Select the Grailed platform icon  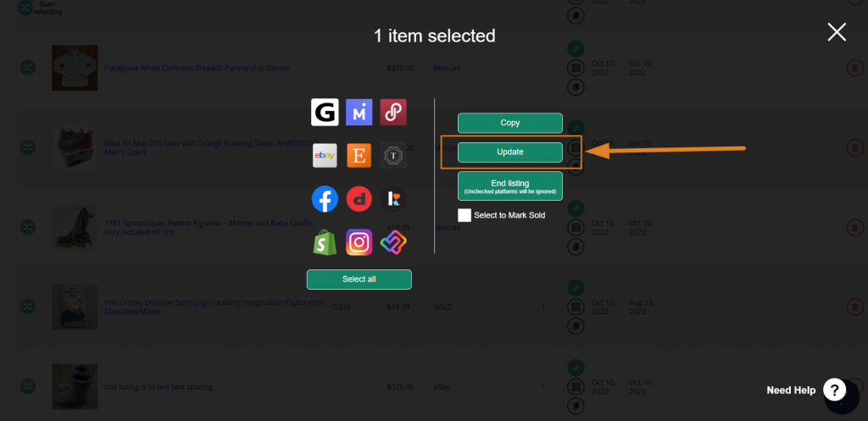coord(325,113)
